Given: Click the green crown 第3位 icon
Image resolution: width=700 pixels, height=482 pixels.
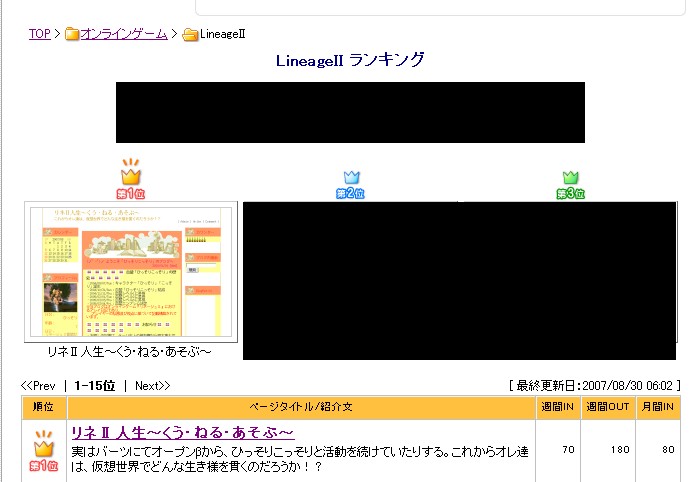Looking at the screenshot, I should (x=571, y=185).
